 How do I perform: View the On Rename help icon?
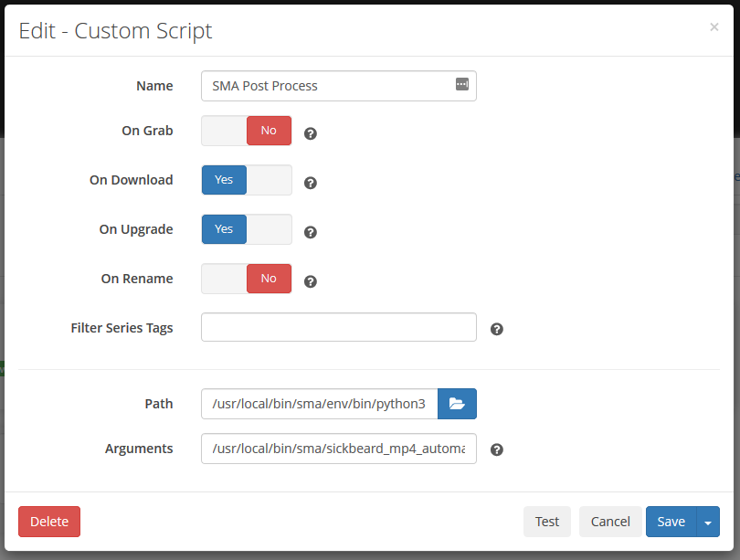tap(310, 281)
